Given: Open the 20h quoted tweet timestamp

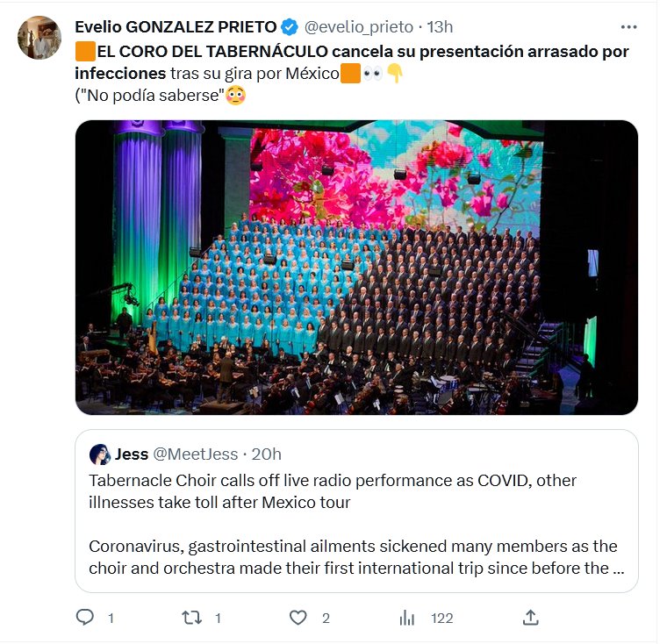Looking at the screenshot, I should click(267, 454).
